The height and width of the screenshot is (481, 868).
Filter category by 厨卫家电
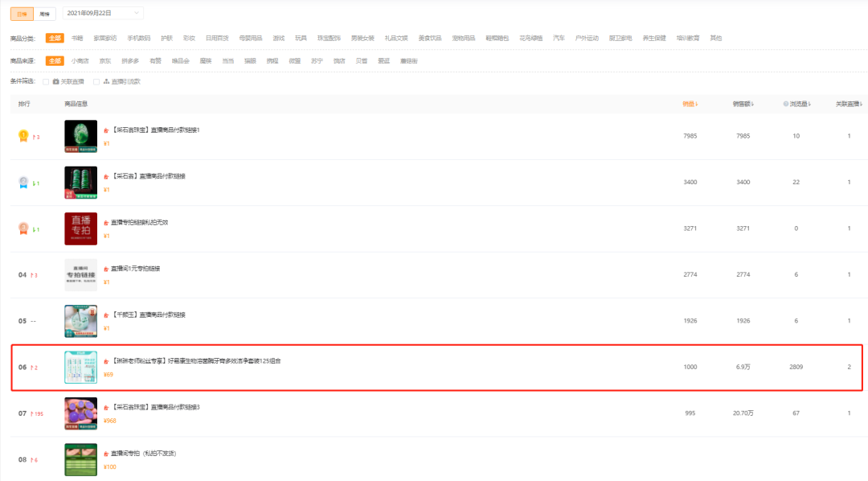[620, 39]
